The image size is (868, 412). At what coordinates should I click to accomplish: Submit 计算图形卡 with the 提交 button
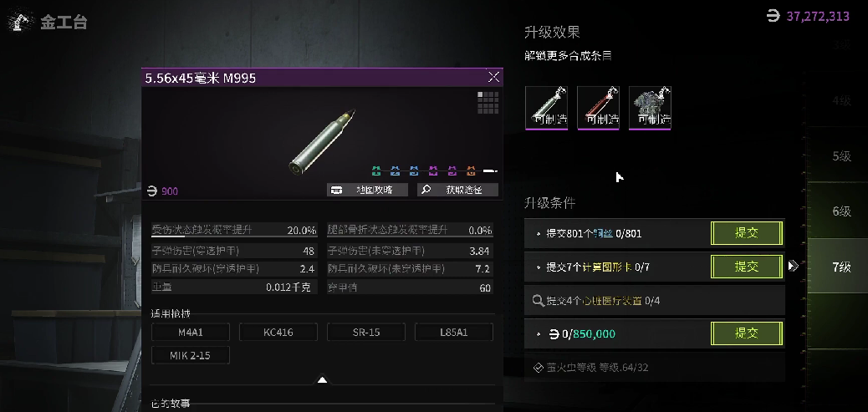[x=747, y=267]
